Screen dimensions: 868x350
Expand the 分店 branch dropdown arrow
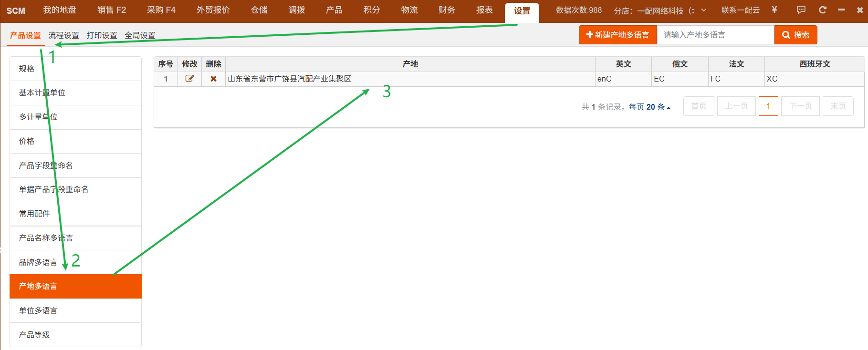[703, 10]
